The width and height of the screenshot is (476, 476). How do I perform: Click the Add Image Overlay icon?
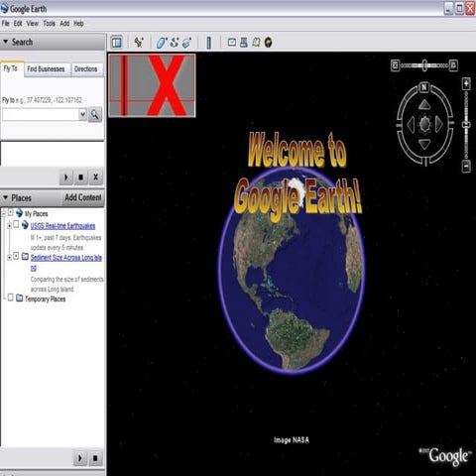pos(186,43)
